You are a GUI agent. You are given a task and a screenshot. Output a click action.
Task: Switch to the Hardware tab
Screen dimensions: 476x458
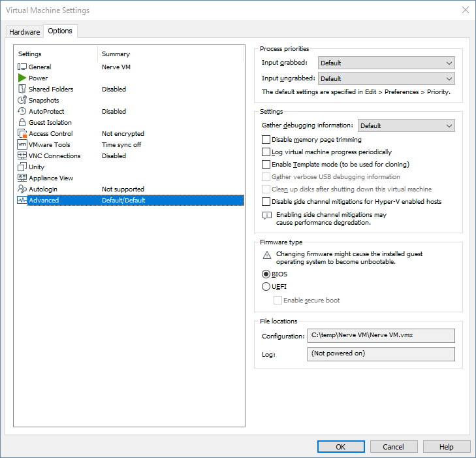coord(24,32)
